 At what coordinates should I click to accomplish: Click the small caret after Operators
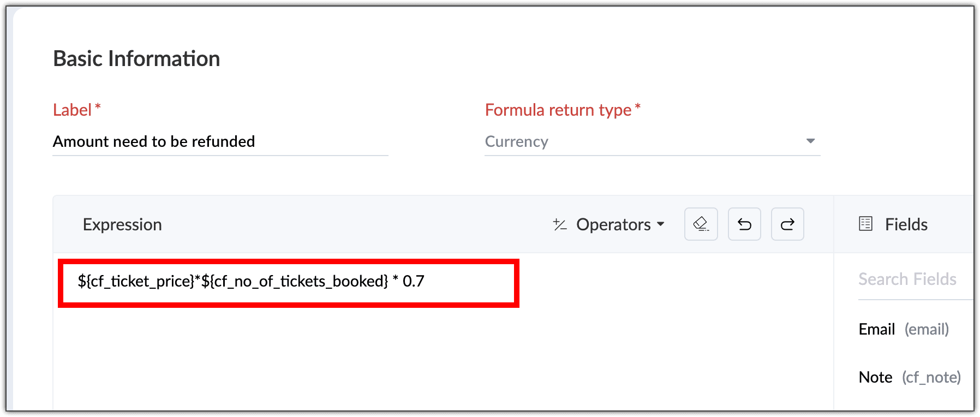coord(661,224)
